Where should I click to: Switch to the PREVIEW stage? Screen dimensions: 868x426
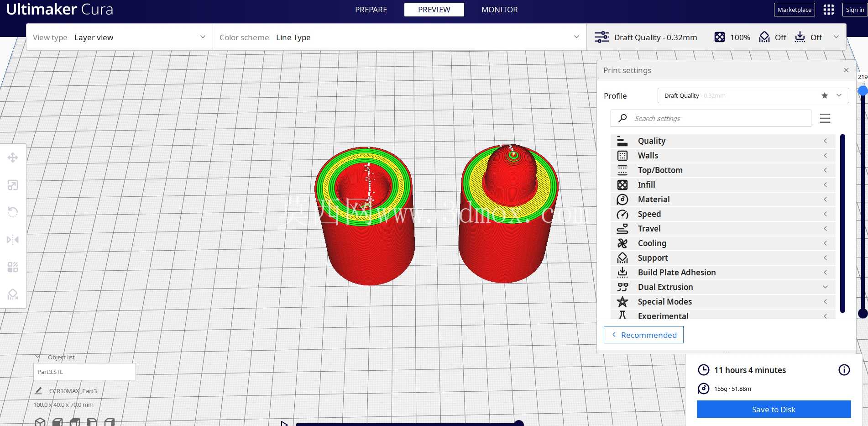point(434,10)
